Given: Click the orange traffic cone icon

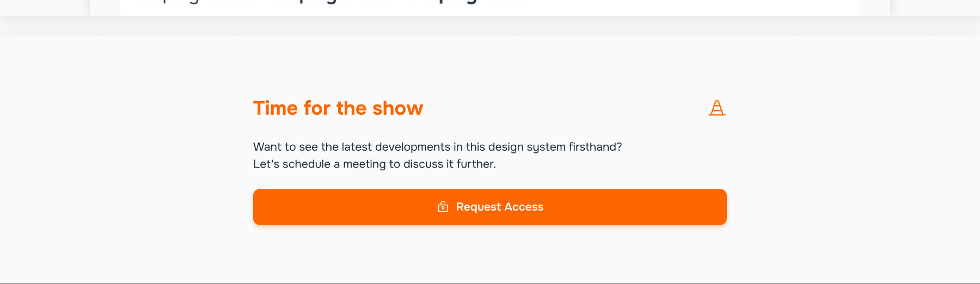Looking at the screenshot, I should [717, 108].
